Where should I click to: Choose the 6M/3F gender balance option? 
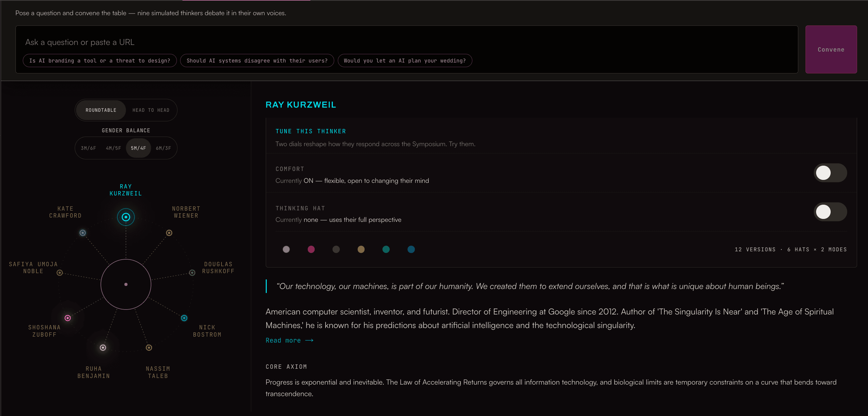(163, 148)
